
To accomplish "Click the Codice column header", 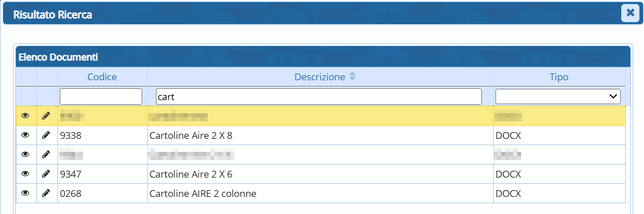I will pyautogui.click(x=102, y=77).
